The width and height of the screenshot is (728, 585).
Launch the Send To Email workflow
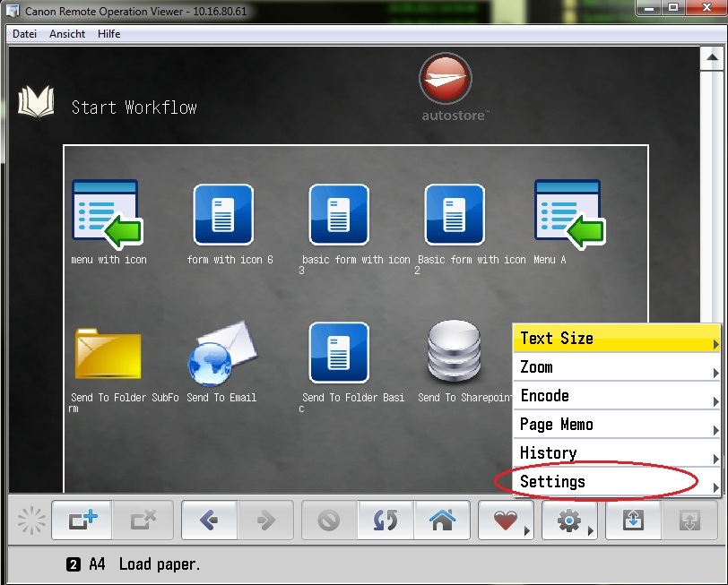(221, 354)
